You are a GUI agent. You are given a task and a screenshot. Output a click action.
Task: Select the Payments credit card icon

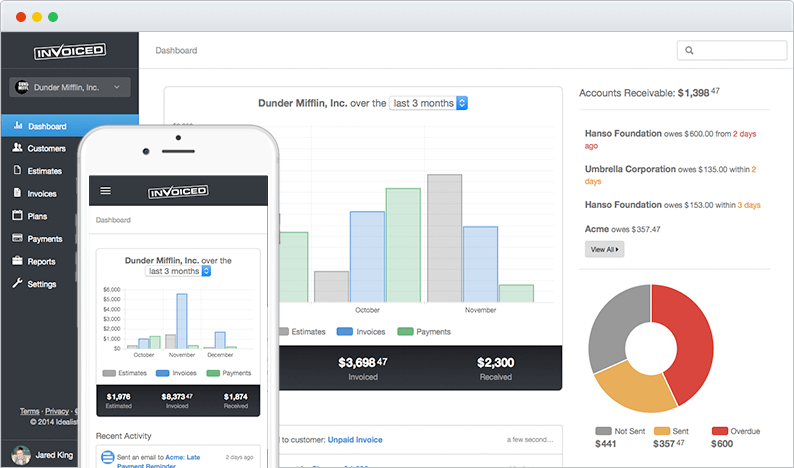click(17, 238)
